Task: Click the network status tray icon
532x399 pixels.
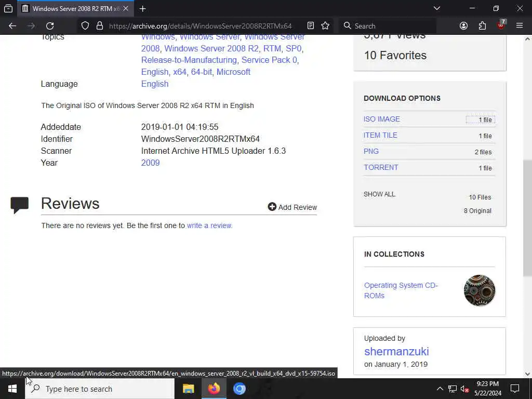Action: pyautogui.click(x=453, y=389)
